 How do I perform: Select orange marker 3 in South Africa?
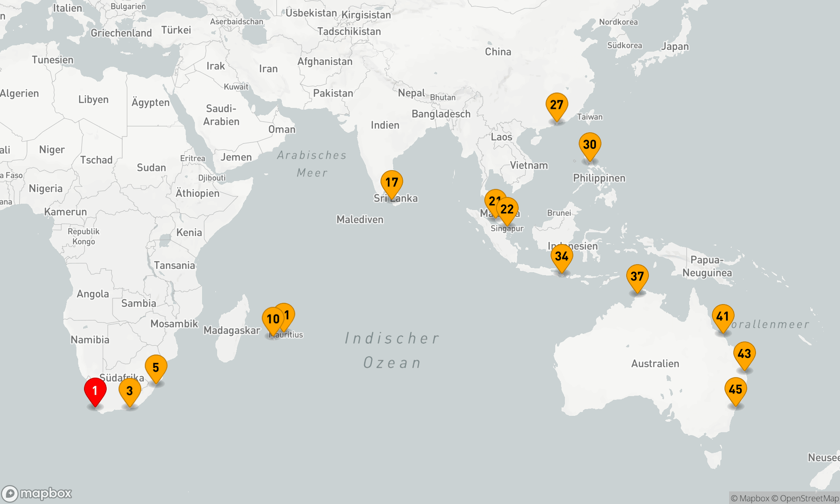(130, 390)
